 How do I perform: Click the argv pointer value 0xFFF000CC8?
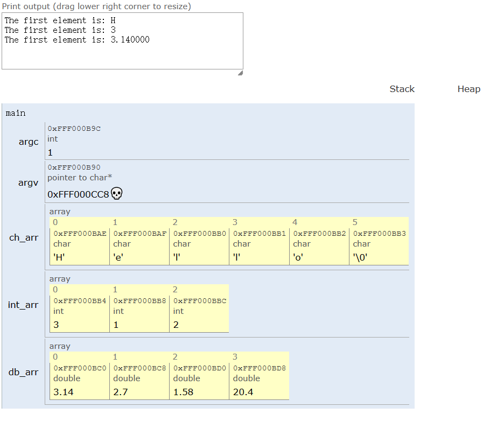pyautogui.click(x=79, y=194)
